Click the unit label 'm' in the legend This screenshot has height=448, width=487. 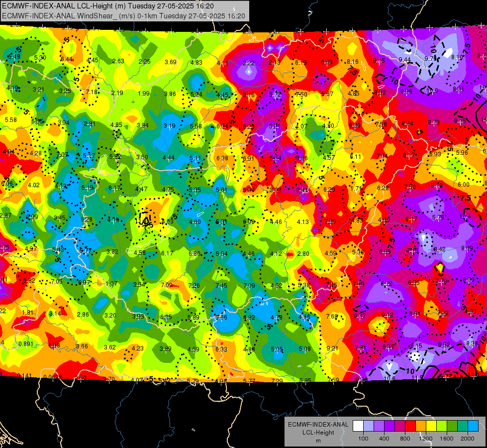click(318, 441)
